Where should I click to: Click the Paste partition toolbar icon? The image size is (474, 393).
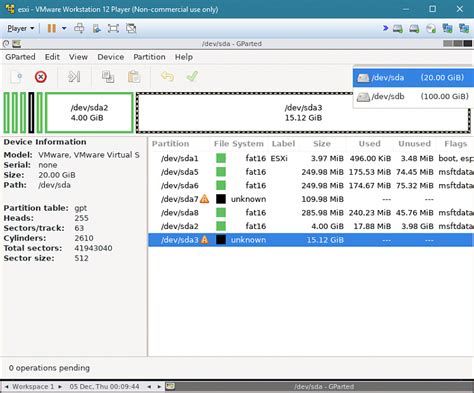point(134,77)
